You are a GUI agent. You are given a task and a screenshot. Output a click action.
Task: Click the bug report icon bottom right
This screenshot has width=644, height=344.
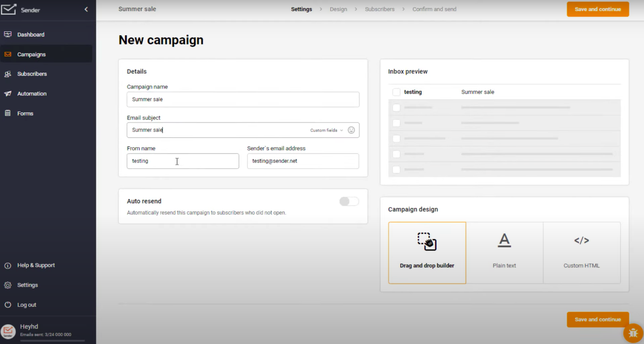pos(633,333)
